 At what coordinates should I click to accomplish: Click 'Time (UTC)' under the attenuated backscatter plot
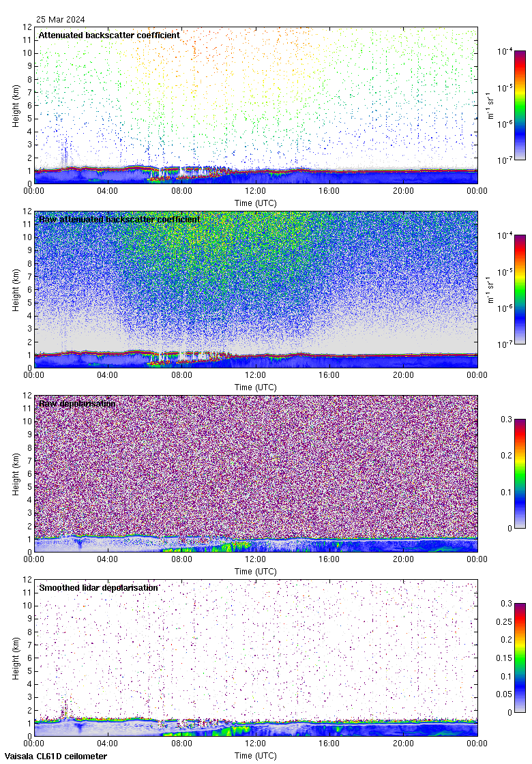[x=255, y=203]
